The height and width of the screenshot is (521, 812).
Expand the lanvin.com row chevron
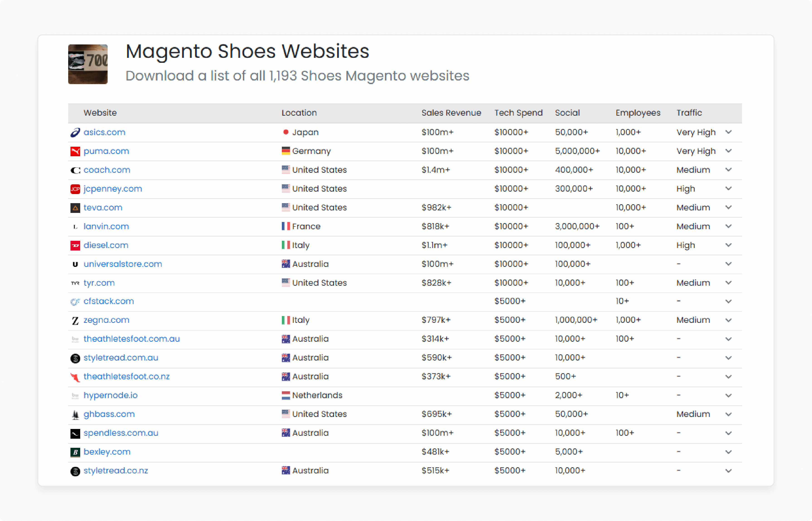click(728, 226)
